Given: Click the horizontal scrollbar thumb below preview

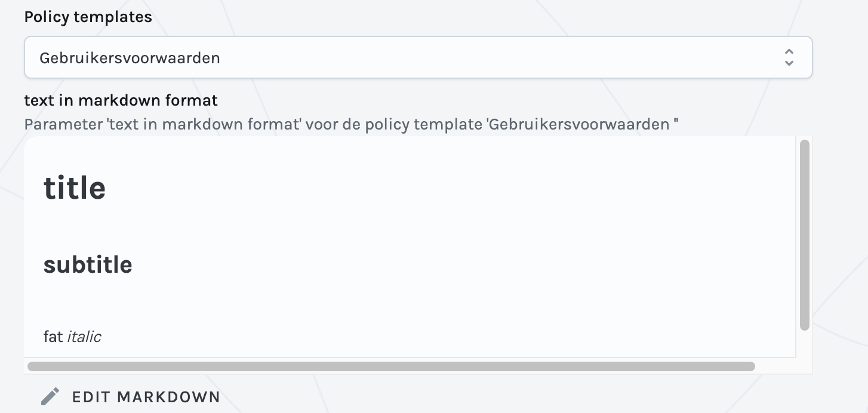Looking at the screenshot, I should [x=391, y=366].
